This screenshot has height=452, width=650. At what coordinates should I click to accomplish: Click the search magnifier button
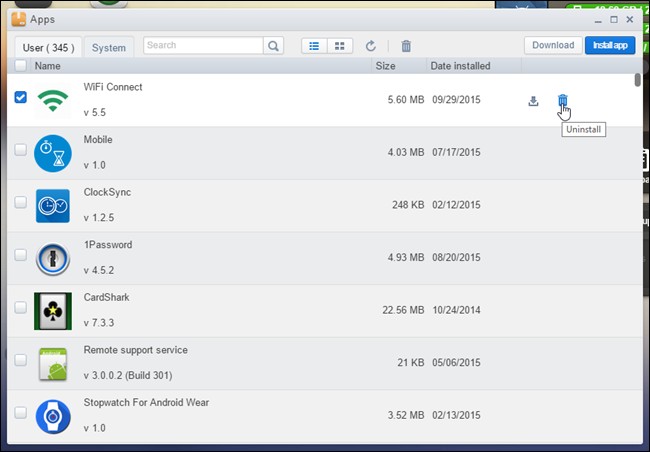pos(273,46)
